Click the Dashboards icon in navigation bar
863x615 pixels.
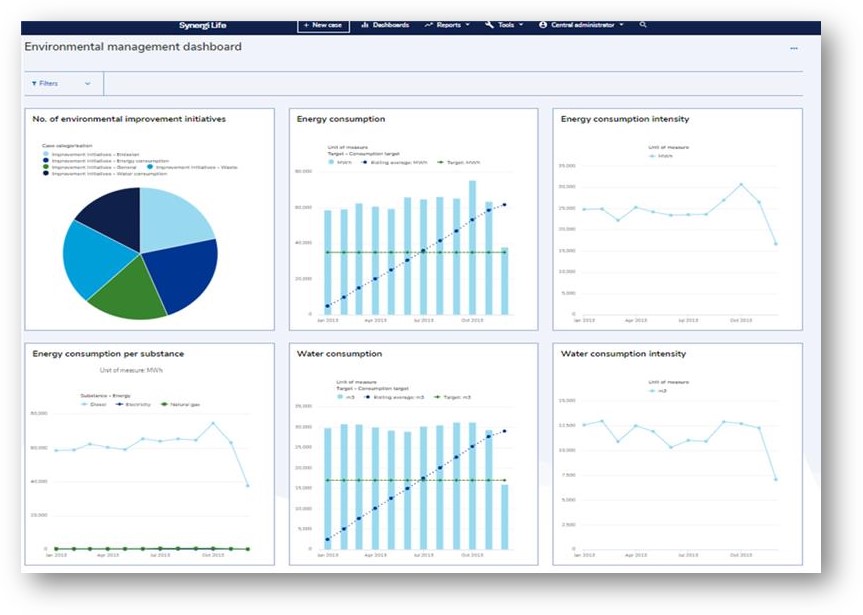point(365,25)
